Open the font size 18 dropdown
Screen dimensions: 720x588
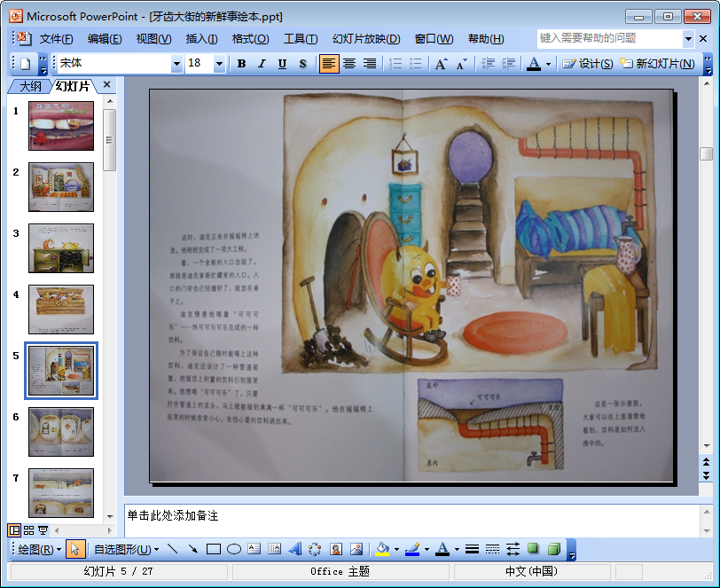[219, 63]
